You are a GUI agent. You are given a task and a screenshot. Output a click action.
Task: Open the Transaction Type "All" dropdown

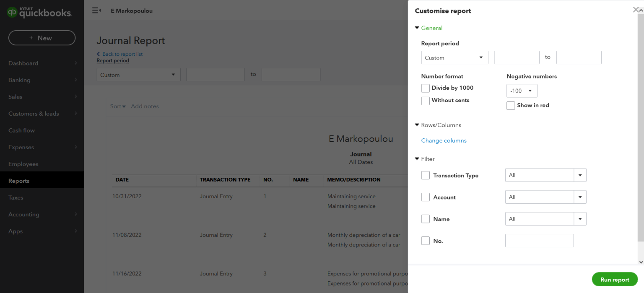(x=580, y=175)
